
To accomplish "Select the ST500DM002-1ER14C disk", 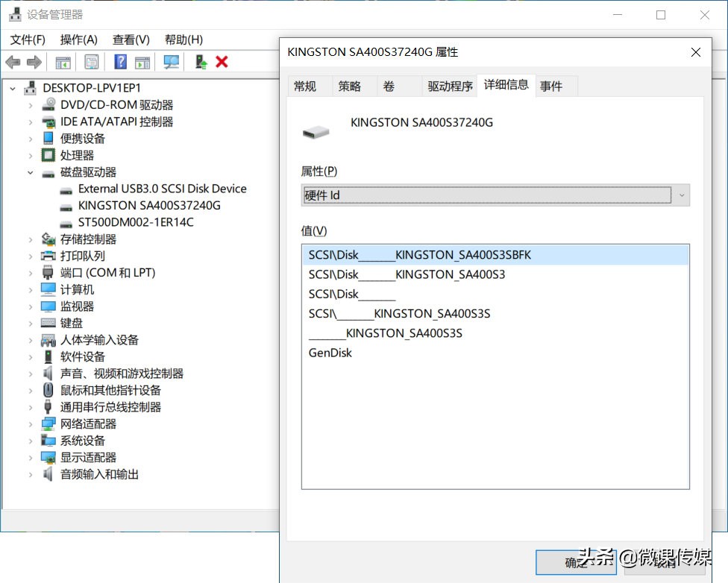I will (136, 222).
